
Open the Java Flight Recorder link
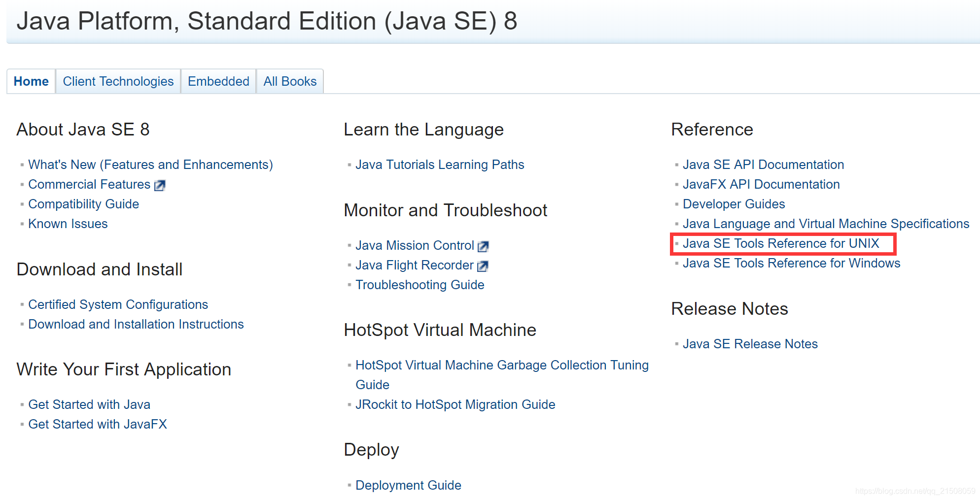[414, 265]
